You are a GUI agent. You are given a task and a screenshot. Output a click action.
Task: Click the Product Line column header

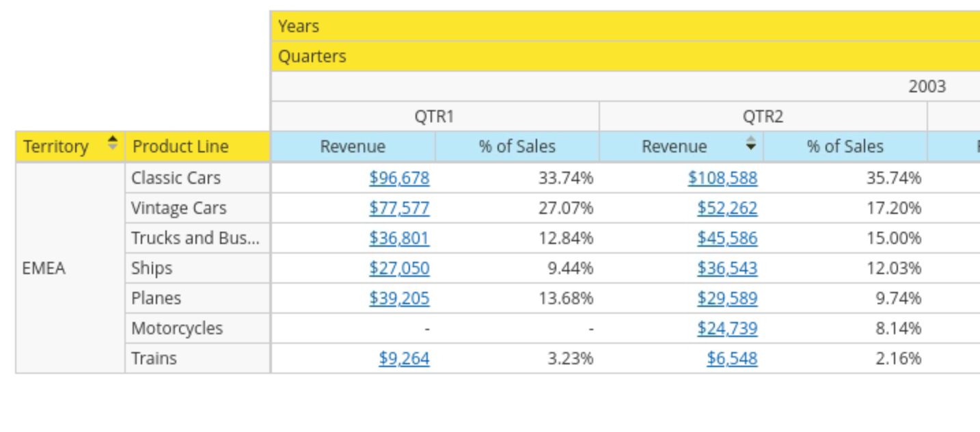pyautogui.click(x=180, y=147)
